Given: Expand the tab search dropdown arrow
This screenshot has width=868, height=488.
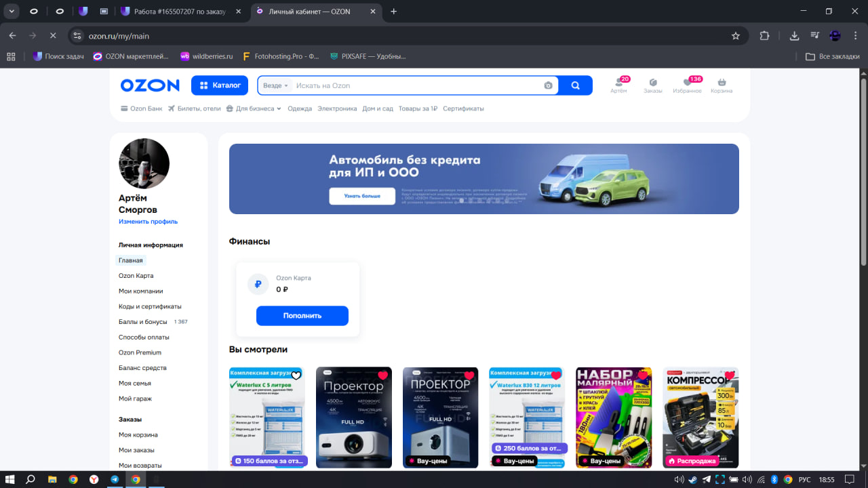Looking at the screenshot, I should (x=12, y=12).
